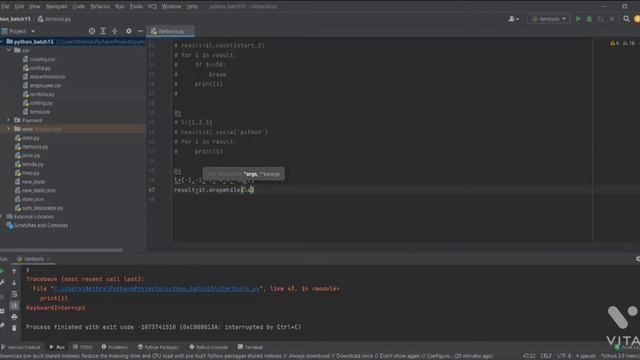Image resolution: width=640 pixels, height=360 pixels.
Task: Open the Terminal tool window
Action: 250,347
